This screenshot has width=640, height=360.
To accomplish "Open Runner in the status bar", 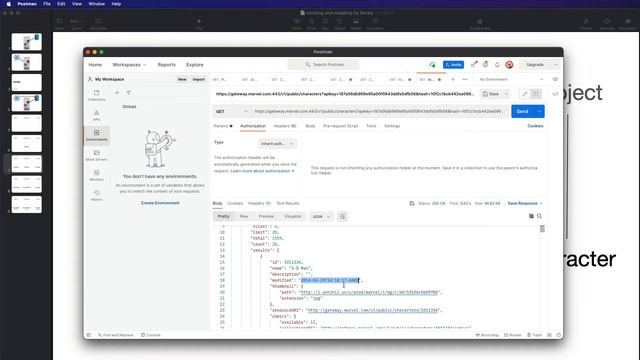I will [x=513, y=335].
